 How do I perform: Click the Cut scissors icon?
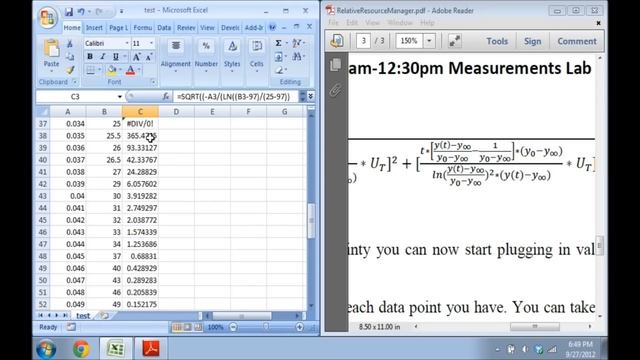tap(70, 44)
